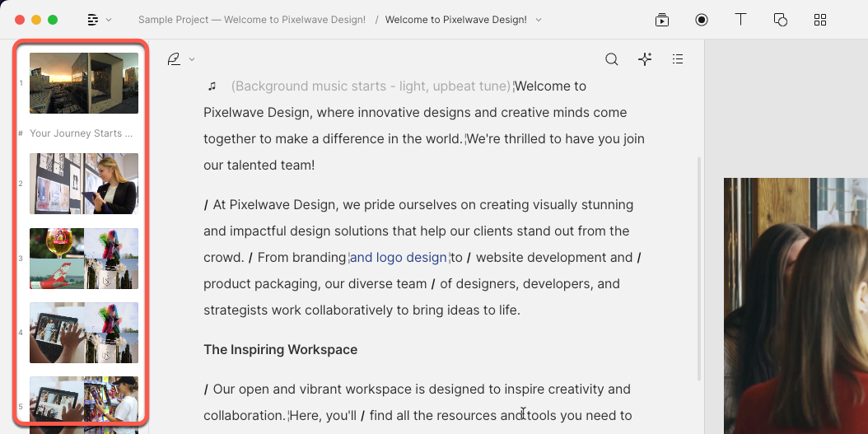Open the media library play icon
The width and height of the screenshot is (868, 434).
[662, 20]
